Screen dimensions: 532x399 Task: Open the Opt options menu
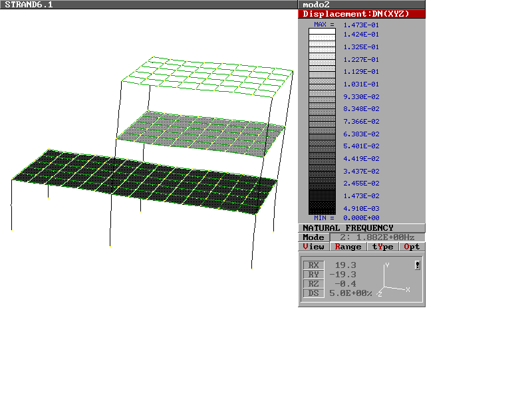click(x=412, y=247)
